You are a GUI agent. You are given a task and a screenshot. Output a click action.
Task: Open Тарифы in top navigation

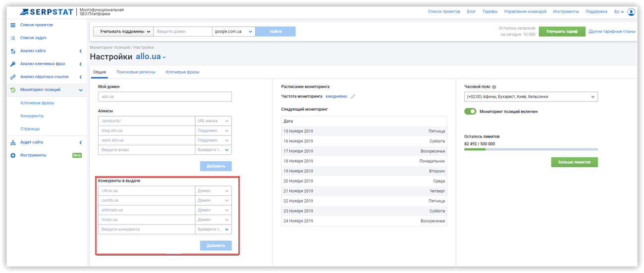pos(490,12)
